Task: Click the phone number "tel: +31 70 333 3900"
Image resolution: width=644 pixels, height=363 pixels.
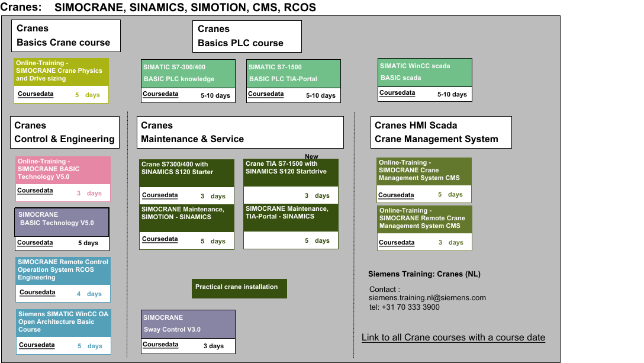Action: [x=404, y=307]
